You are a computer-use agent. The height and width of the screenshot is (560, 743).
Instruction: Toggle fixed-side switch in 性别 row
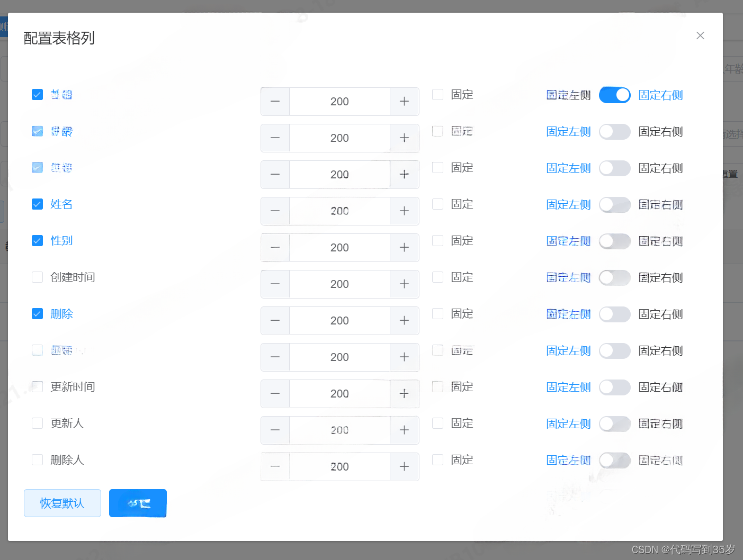(x=615, y=241)
